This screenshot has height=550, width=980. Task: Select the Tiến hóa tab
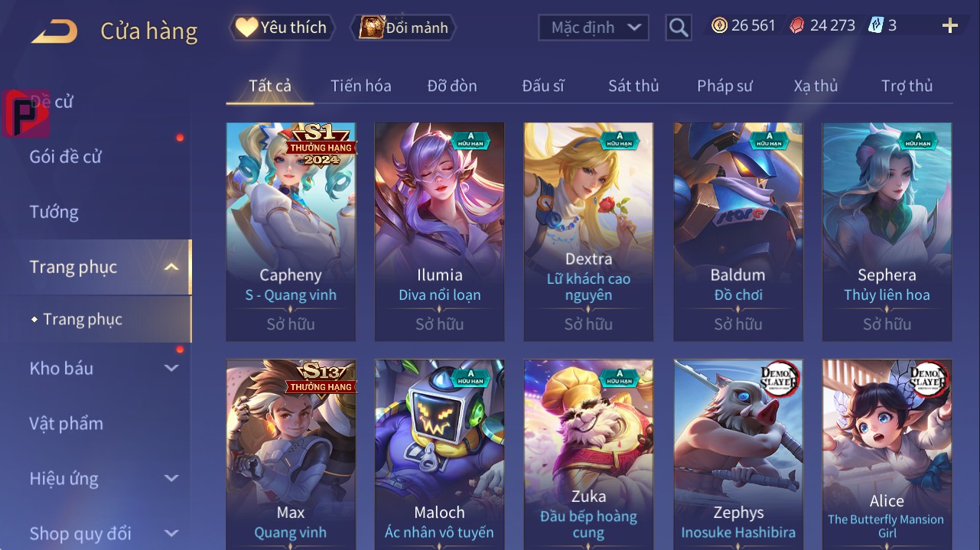(361, 86)
